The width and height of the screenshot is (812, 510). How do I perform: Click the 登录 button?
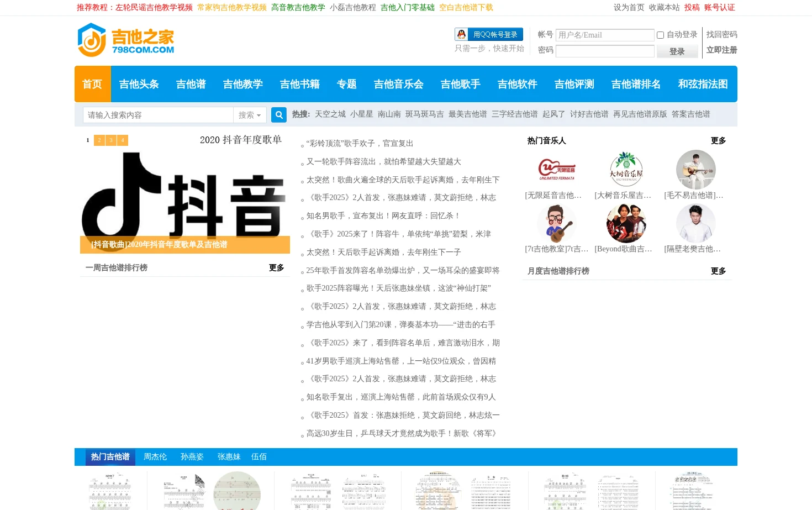(x=677, y=51)
